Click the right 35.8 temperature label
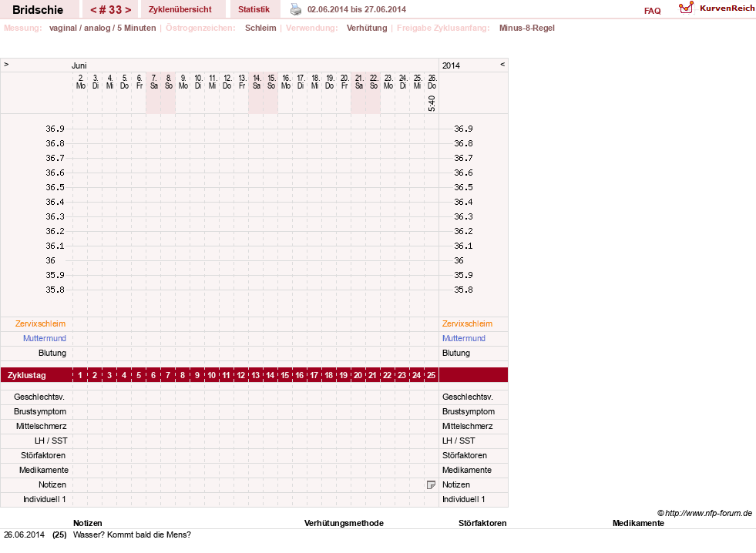 coord(463,290)
